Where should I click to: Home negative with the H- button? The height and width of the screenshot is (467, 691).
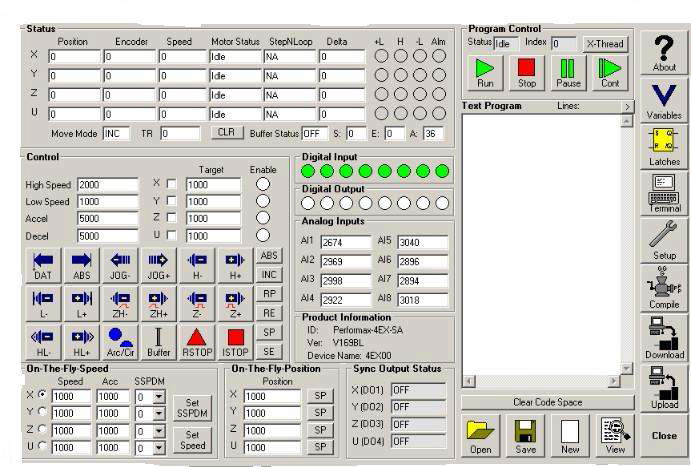click(197, 265)
